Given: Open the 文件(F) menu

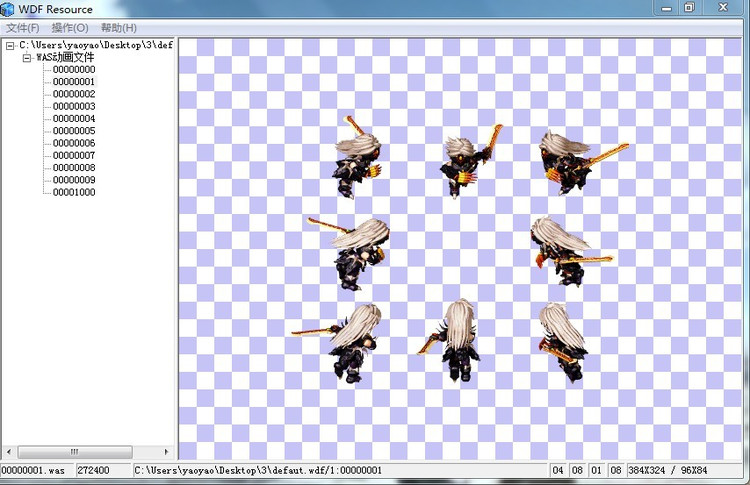Looking at the screenshot, I should tap(23, 28).
